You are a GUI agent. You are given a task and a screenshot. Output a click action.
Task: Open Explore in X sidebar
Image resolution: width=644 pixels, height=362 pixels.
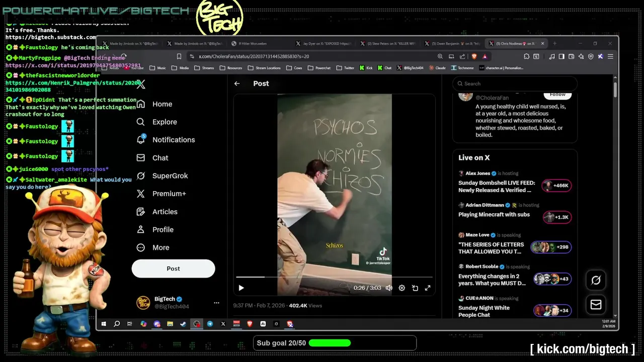coord(156,122)
